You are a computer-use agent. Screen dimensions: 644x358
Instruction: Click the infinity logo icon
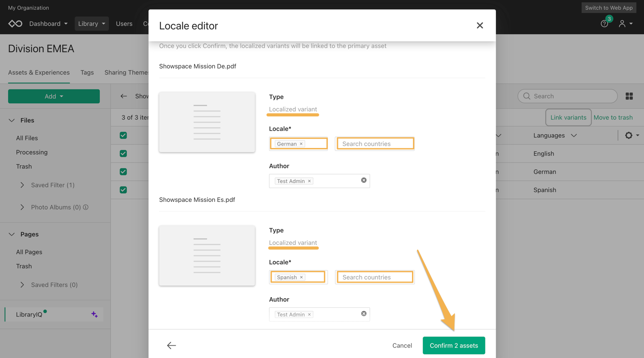(x=15, y=24)
